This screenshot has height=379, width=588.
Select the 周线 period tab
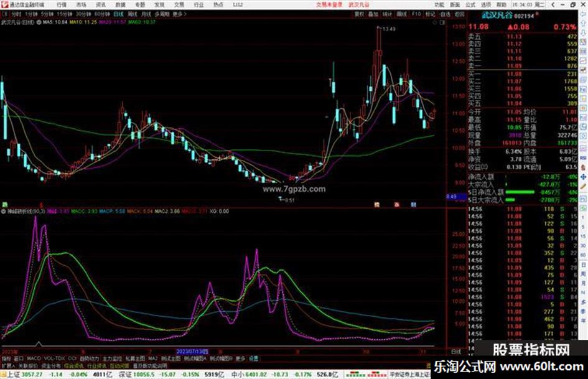133,14
